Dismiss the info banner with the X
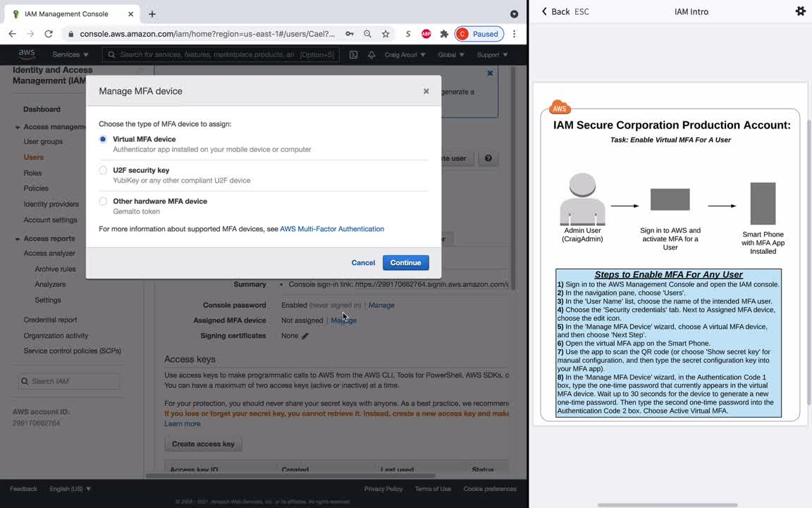Screen dimensions: 812x508 tap(490, 73)
